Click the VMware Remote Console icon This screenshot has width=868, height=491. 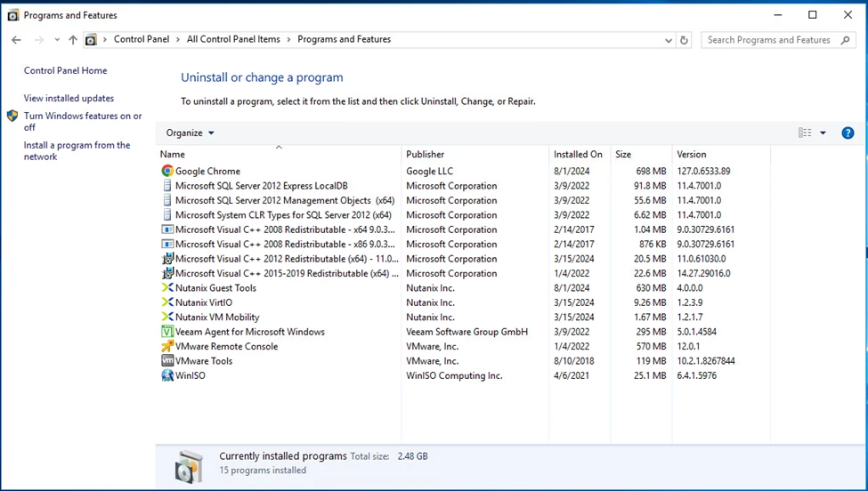click(167, 346)
